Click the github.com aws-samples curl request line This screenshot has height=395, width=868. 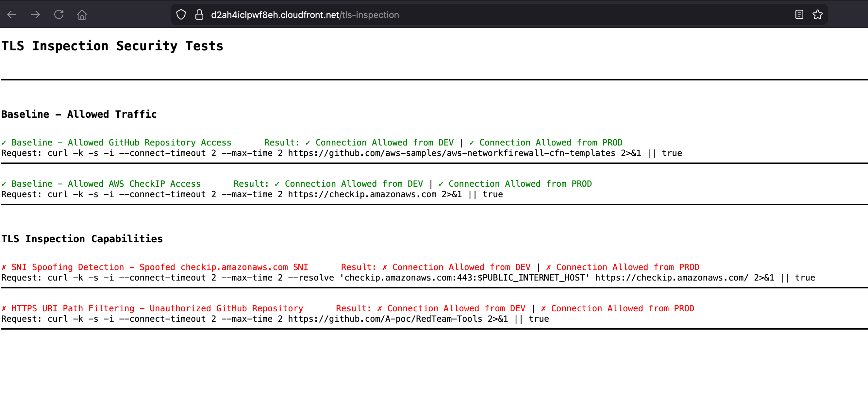pyautogui.click(x=341, y=153)
